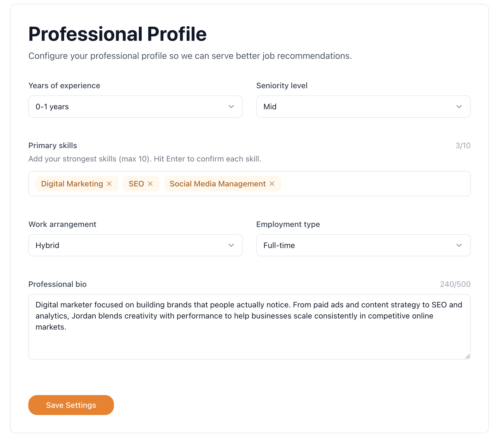The height and width of the screenshot is (445, 504).
Task: Click the Professional bio field label
Action: coord(57,284)
